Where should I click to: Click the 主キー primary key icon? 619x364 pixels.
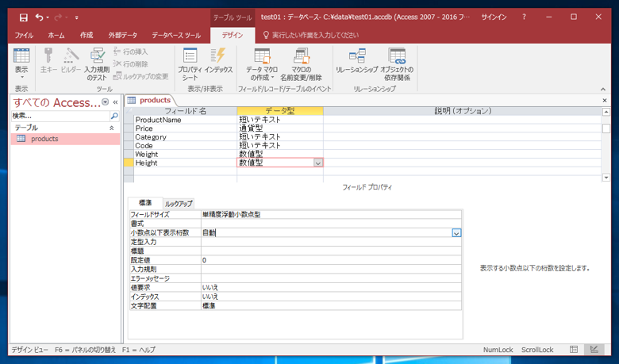[x=48, y=60]
